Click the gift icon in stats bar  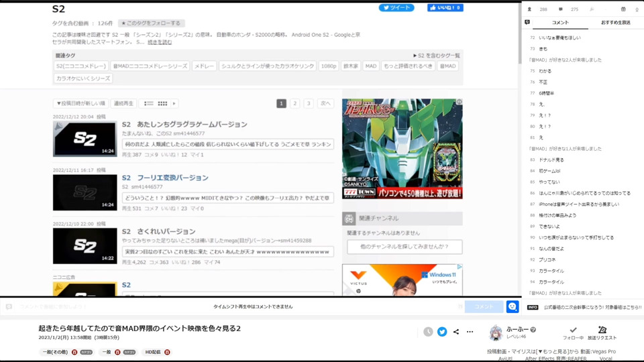coord(623,9)
